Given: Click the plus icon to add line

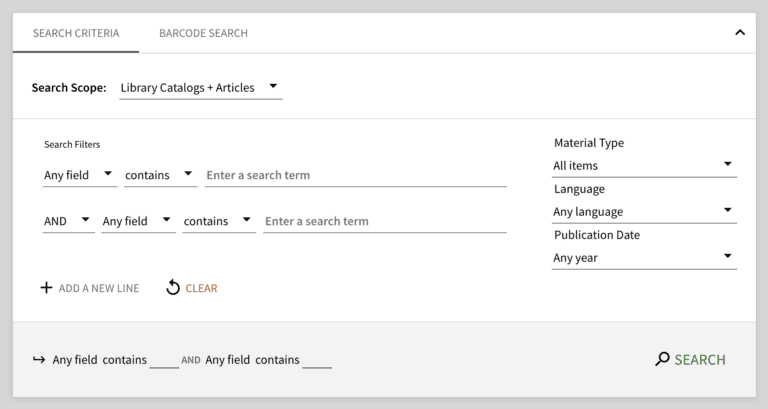Looking at the screenshot, I should 46,288.
